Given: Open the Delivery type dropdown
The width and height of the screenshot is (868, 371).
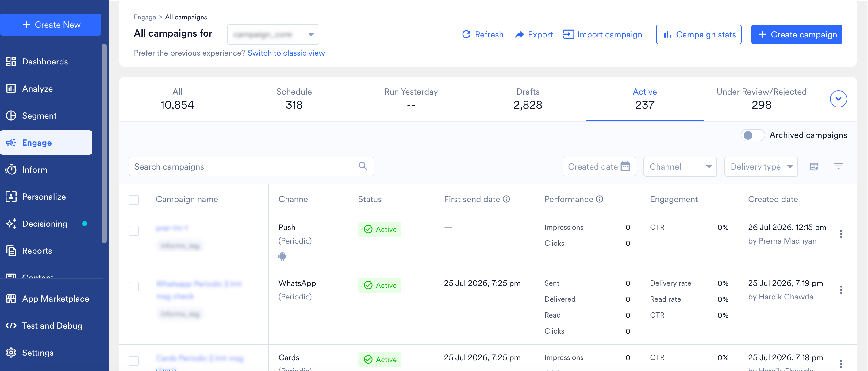Looking at the screenshot, I should [x=761, y=167].
